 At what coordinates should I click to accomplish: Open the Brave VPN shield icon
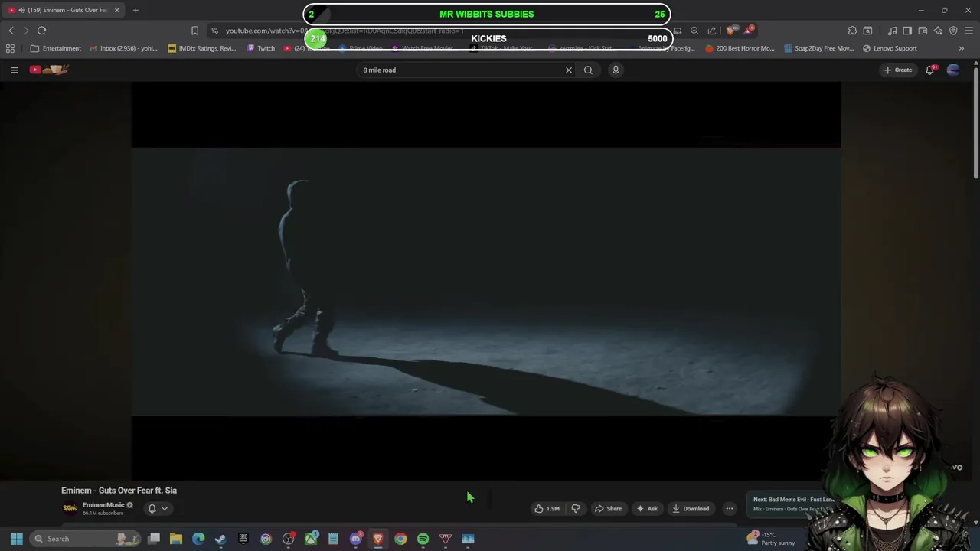click(x=953, y=31)
